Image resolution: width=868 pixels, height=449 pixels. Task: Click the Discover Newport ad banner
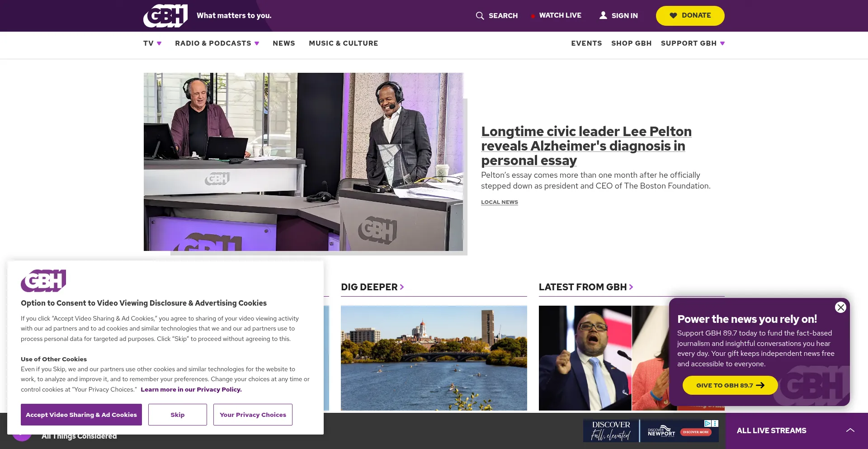pyautogui.click(x=651, y=430)
